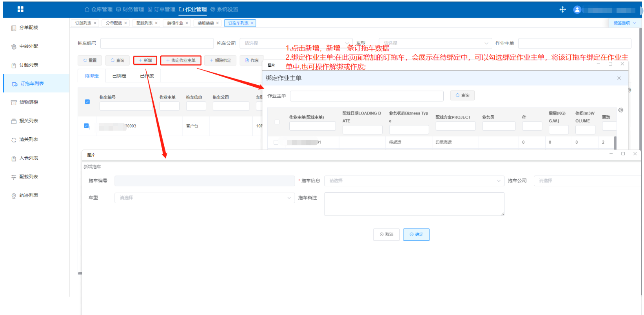Click the 报关列表 sidebar icon
The height and width of the screenshot is (315, 644).
tap(14, 121)
